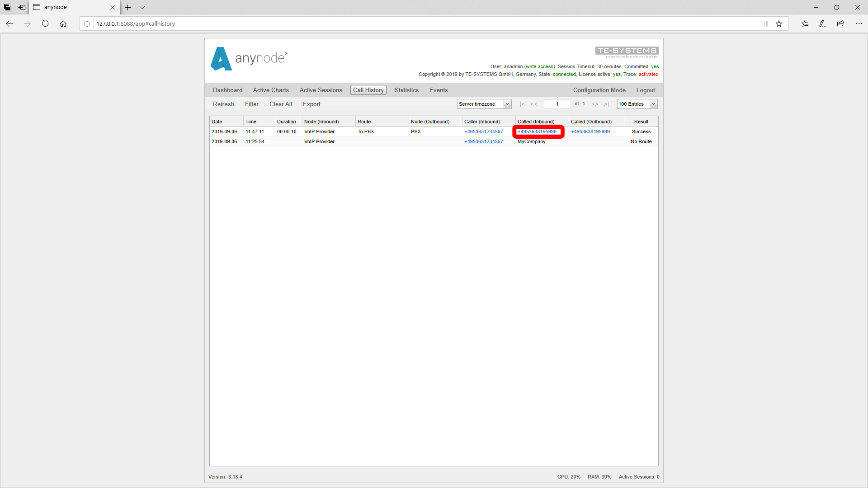Viewport: 868px width, 488px height.
Task: Click the browser address bar URL
Action: tap(136, 24)
